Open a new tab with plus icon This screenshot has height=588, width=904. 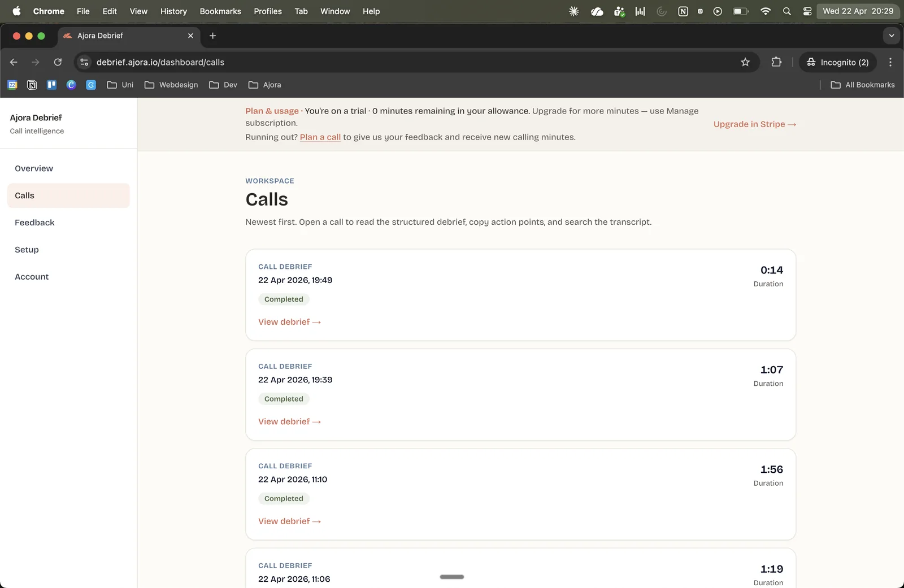pyautogui.click(x=212, y=36)
